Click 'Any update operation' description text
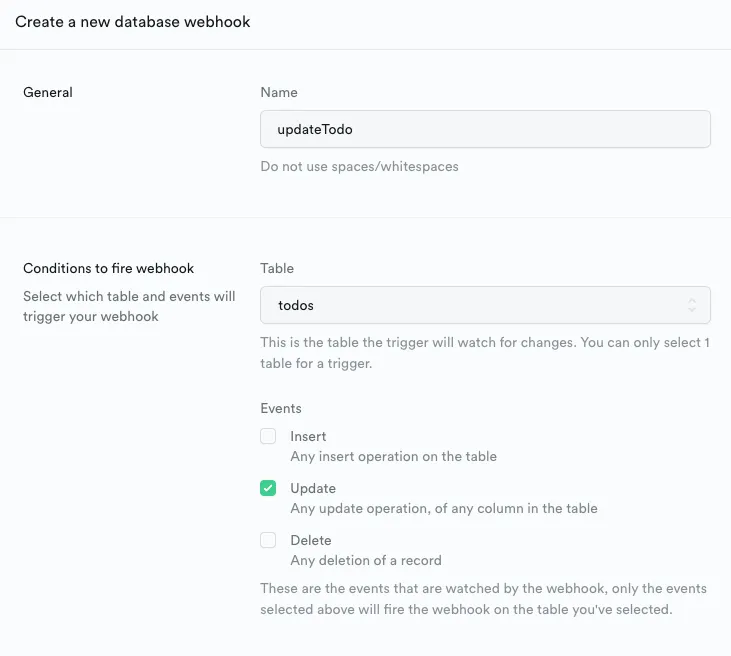731x656 pixels. [443, 508]
